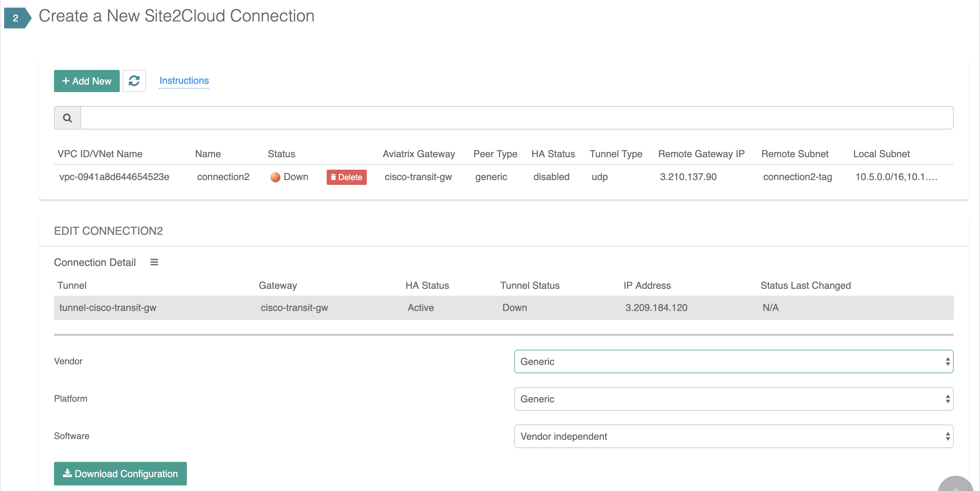Open the Connection Detail hamburger menu
980x491 pixels.
click(154, 262)
